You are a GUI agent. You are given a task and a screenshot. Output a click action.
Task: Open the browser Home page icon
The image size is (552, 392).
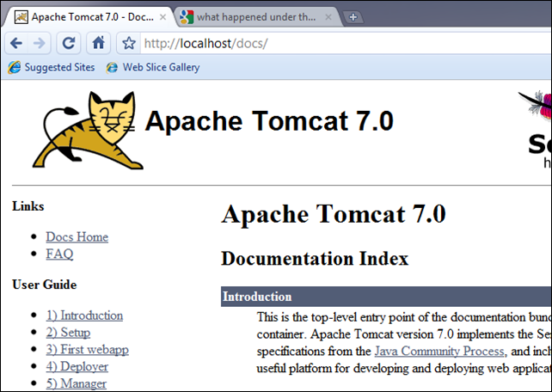pos(98,43)
